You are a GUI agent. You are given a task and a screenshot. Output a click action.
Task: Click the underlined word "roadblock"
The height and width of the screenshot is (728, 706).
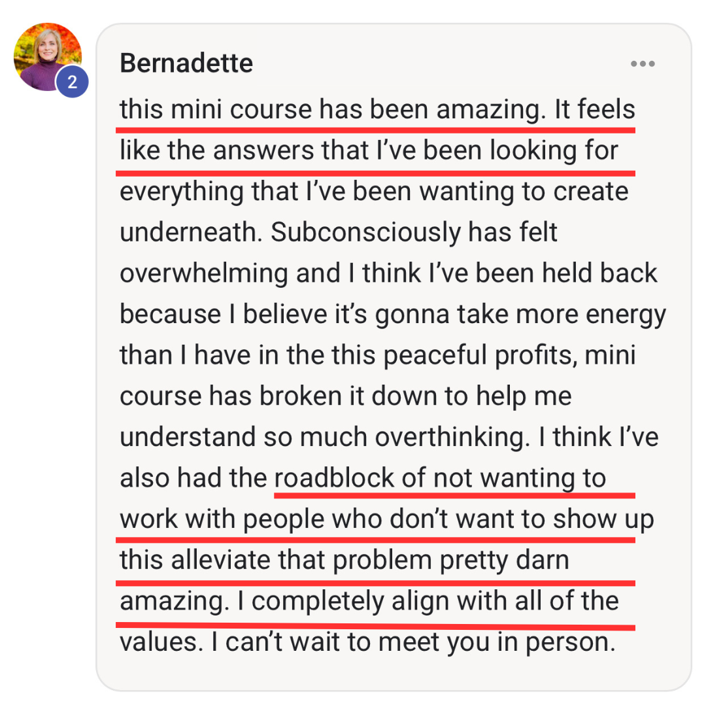(x=334, y=479)
